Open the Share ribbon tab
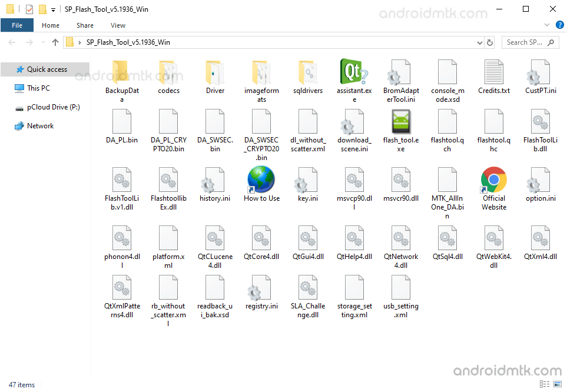 pos(85,25)
